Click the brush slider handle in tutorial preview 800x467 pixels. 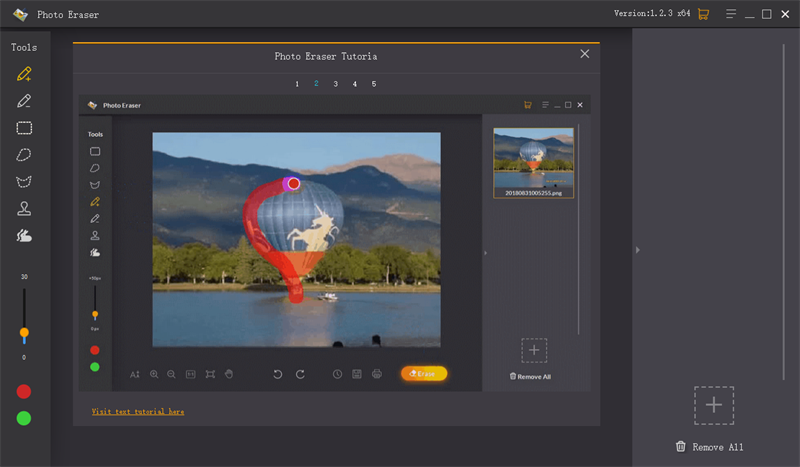[95, 314]
